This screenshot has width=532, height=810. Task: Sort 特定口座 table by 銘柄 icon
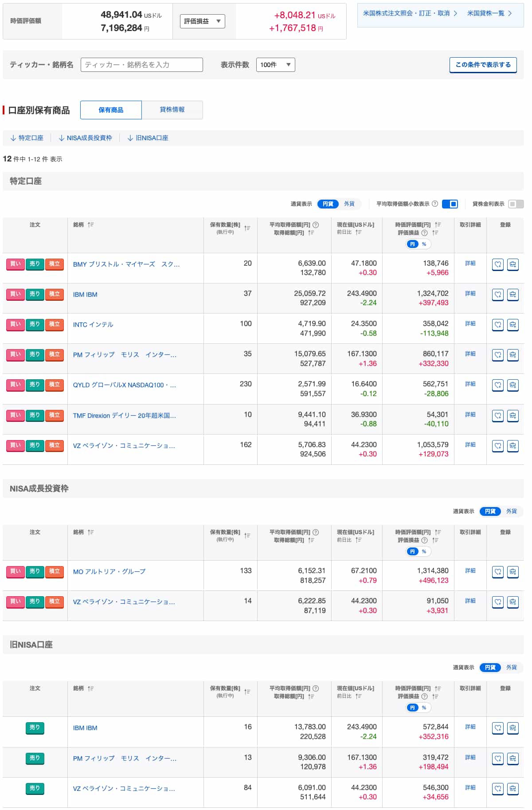click(x=90, y=225)
